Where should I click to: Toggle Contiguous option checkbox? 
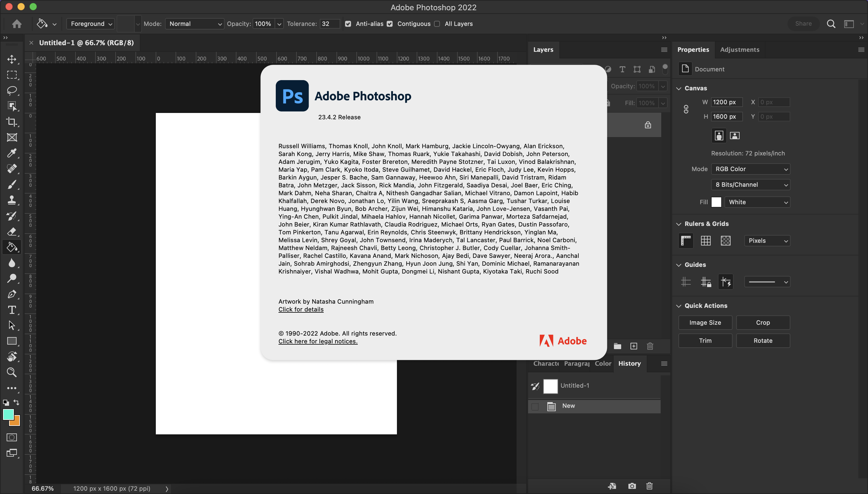point(390,24)
